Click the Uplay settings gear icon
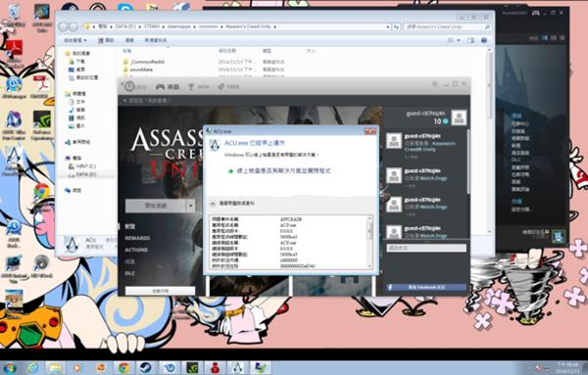588x375 pixels. [434, 84]
